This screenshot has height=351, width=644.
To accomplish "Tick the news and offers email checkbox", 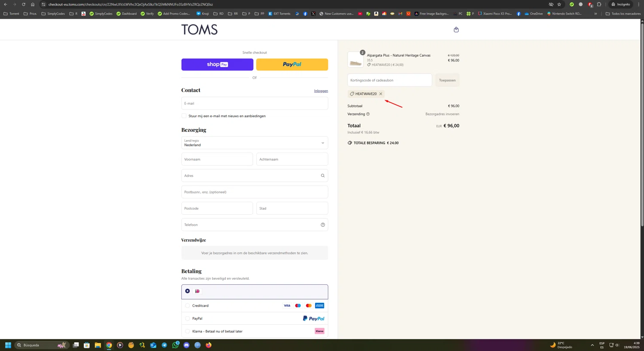I will (x=184, y=116).
